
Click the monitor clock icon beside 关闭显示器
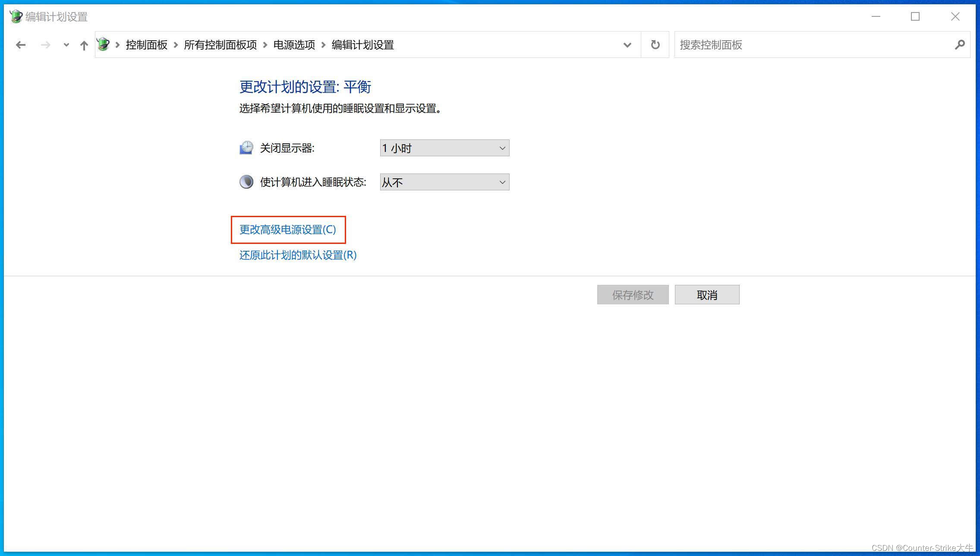click(246, 148)
